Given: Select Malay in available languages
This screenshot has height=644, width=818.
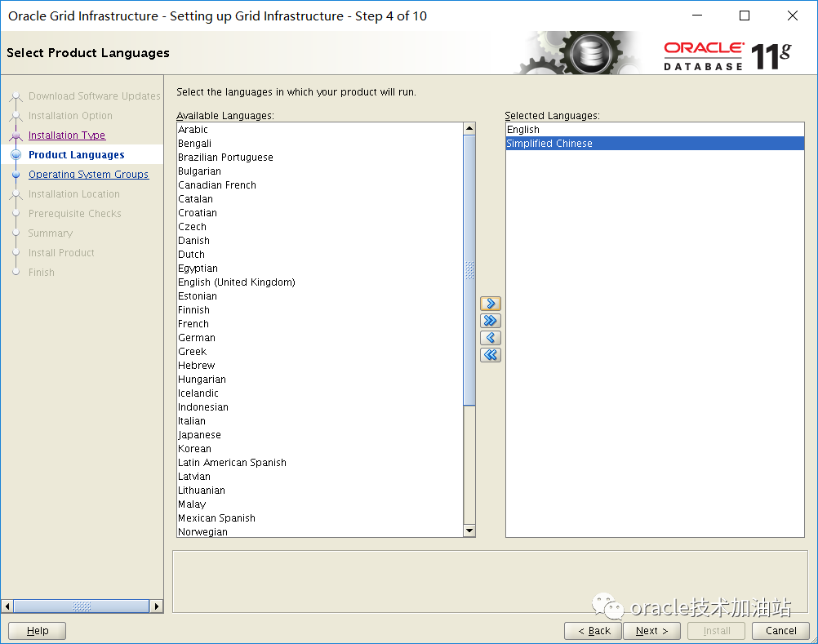Looking at the screenshot, I should click(320, 504).
